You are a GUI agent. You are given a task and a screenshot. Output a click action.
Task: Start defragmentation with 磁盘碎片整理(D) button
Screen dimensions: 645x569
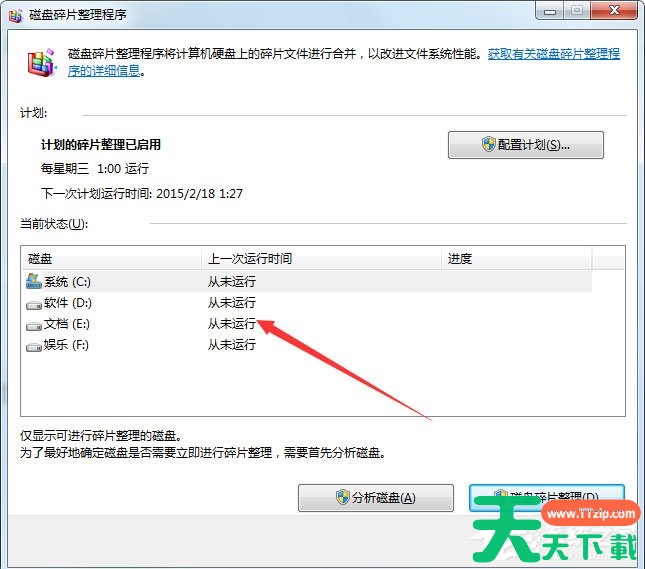[546, 498]
